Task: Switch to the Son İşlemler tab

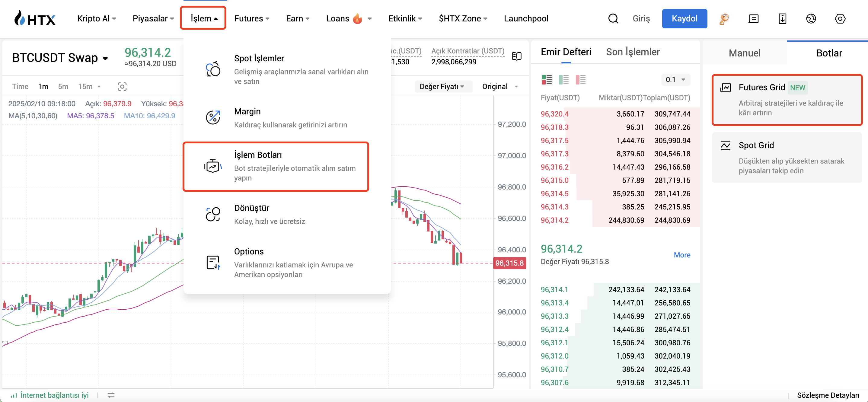Action: (x=633, y=52)
